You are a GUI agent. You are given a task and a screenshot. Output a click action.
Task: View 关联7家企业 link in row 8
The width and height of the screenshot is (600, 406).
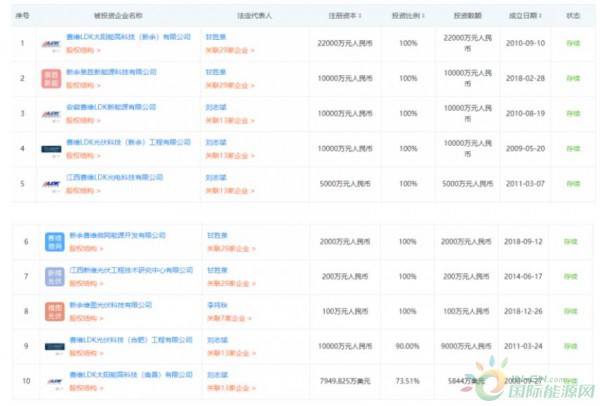(229, 318)
